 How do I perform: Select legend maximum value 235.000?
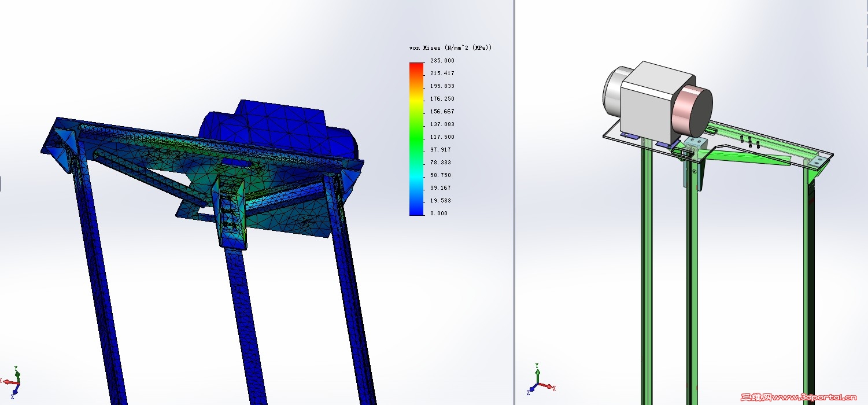442,60
